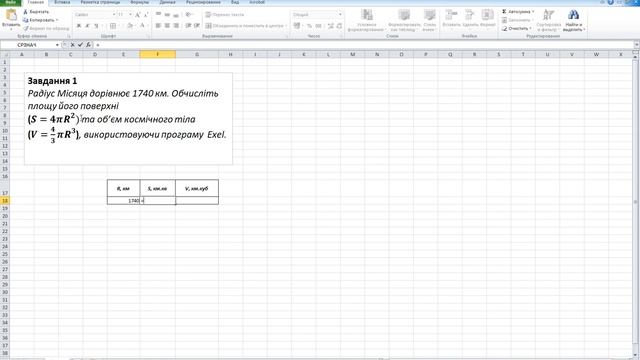This screenshot has width=640, height=360.
Task: Open the cells Format button
Action: (488, 19)
